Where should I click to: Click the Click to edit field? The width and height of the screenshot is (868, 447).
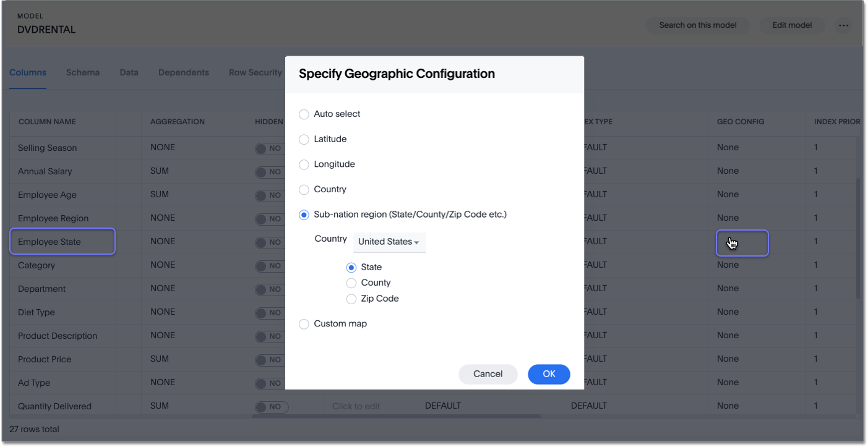(368, 406)
